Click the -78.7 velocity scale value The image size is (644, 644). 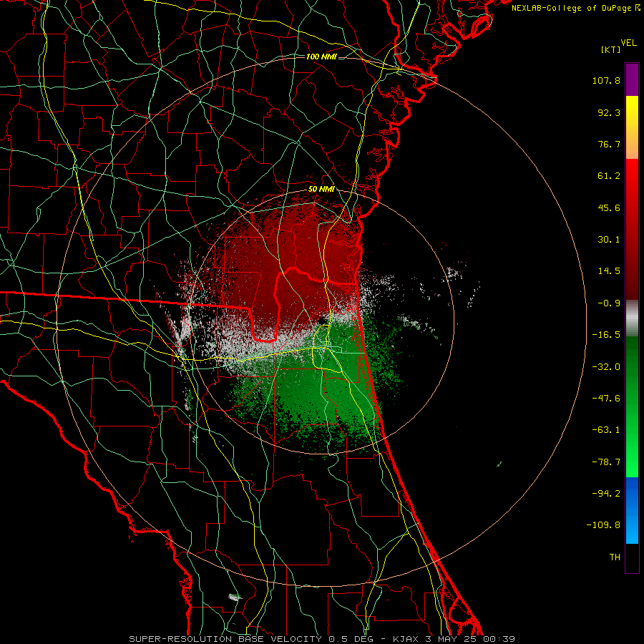point(606,462)
